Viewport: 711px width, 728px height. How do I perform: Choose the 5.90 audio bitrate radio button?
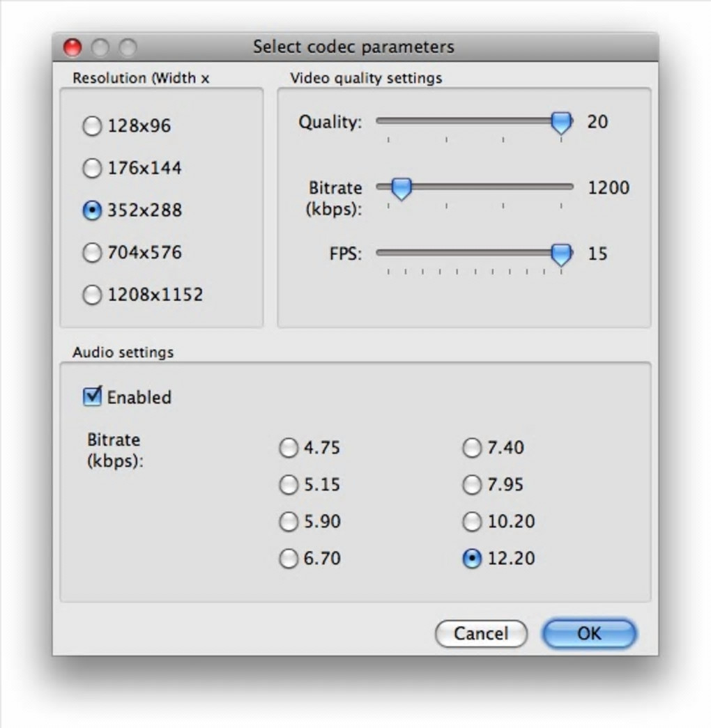288,522
